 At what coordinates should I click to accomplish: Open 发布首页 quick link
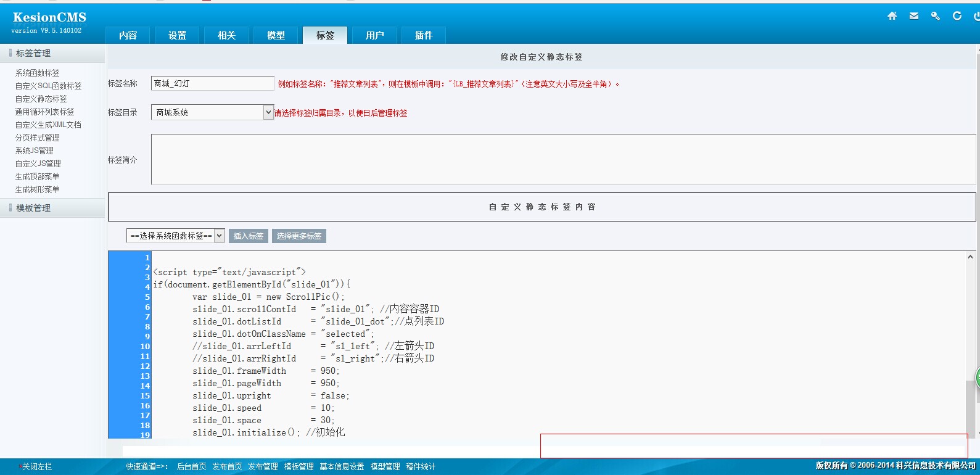227,466
